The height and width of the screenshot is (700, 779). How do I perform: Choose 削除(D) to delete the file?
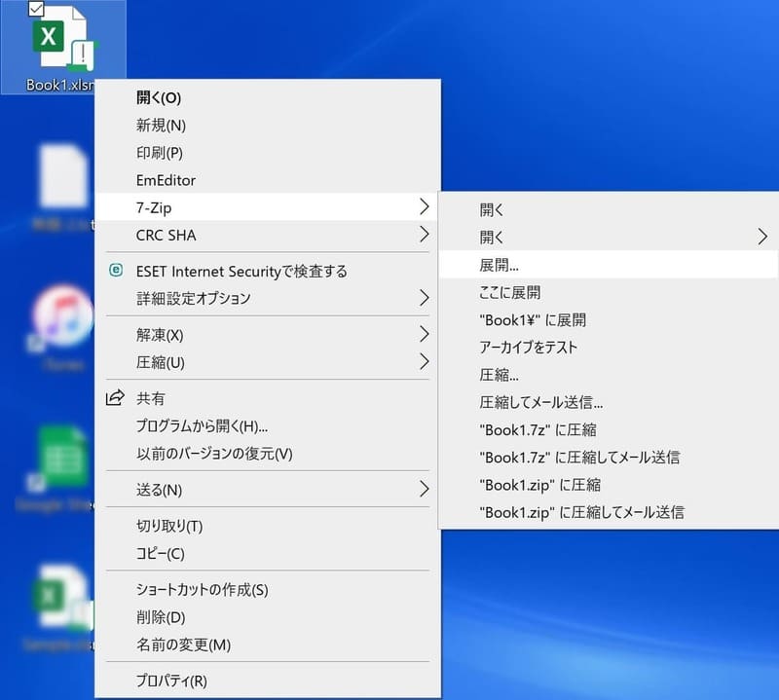(268, 617)
